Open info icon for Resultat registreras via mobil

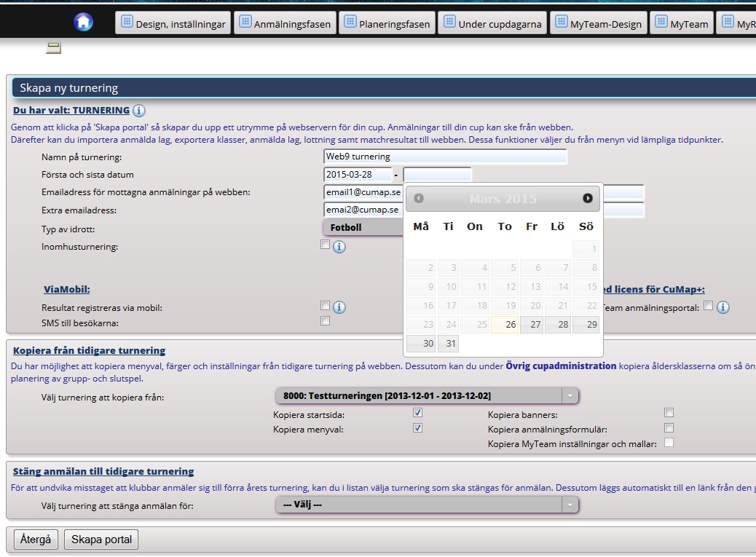pyautogui.click(x=339, y=307)
